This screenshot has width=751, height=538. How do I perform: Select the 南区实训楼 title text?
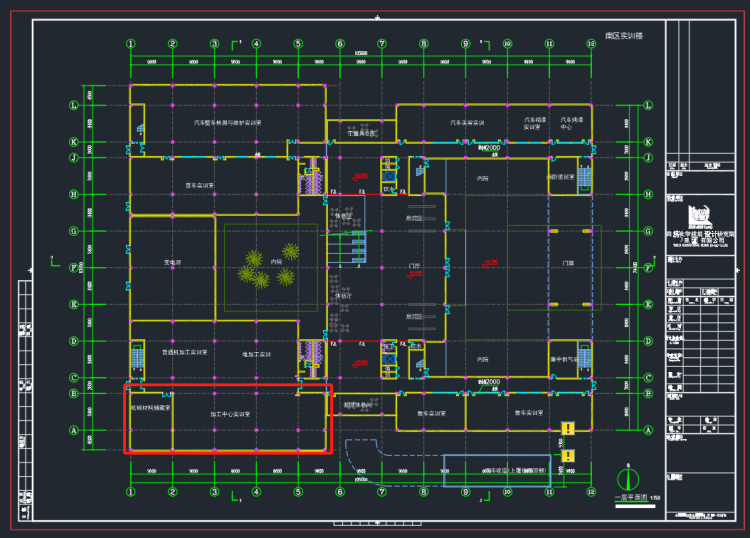pos(624,35)
